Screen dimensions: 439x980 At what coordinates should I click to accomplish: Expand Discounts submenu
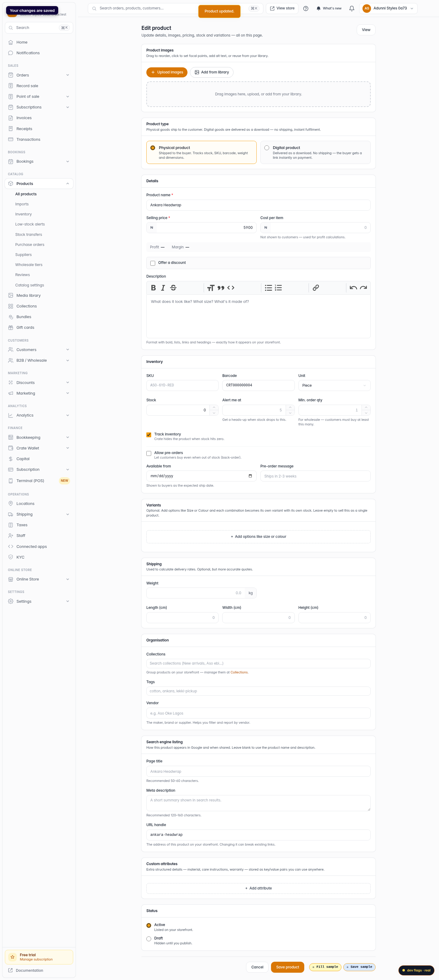(x=39, y=382)
